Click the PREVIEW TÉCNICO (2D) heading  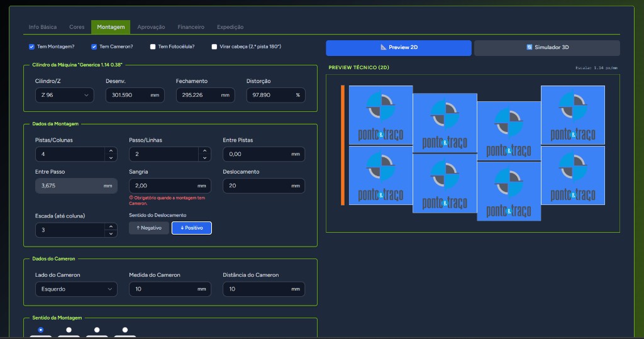point(358,67)
